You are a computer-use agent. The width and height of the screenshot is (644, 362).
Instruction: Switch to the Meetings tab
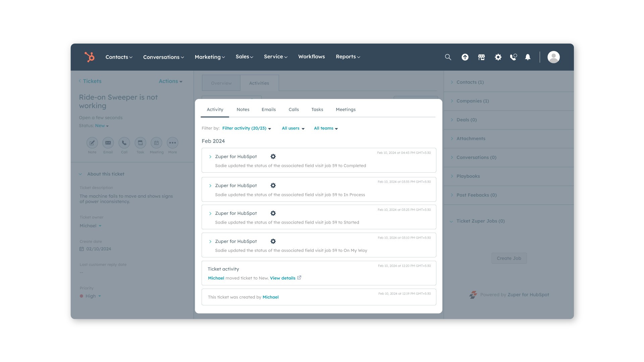[345, 110]
